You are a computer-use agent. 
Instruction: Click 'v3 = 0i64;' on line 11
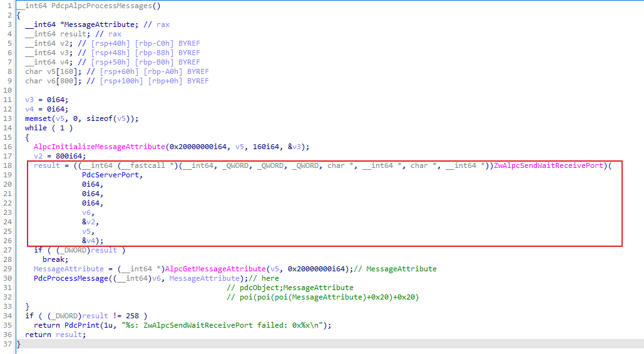coord(47,100)
